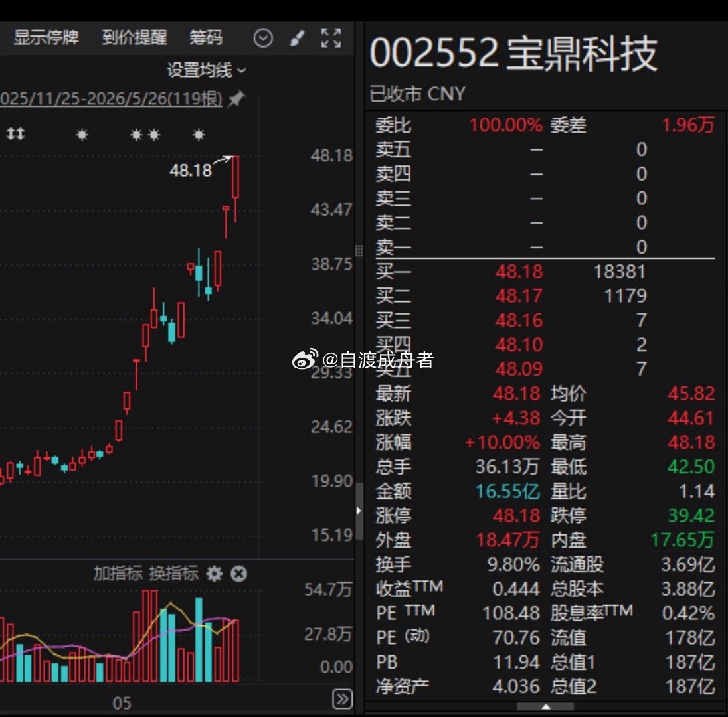This screenshot has height=717, width=728.
Task: Click the 股息率TTM value 0.42%
Action: coord(689,613)
